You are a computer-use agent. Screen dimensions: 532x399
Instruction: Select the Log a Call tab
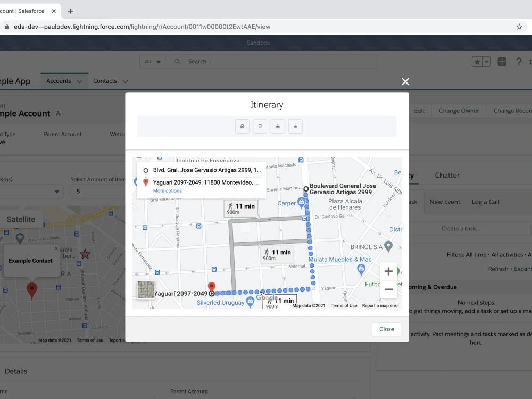tap(485, 202)
